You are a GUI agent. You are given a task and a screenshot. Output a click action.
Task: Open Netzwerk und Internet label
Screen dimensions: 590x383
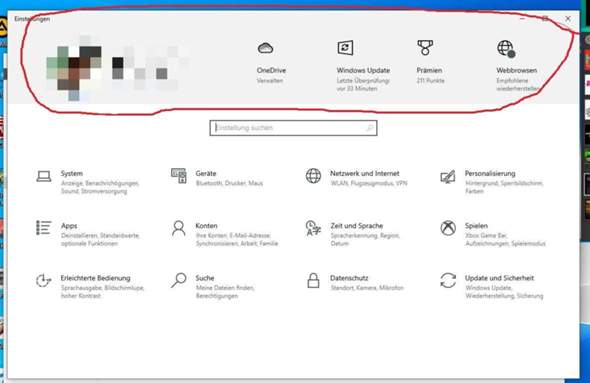pyautogui.click(x=365, y=173)
